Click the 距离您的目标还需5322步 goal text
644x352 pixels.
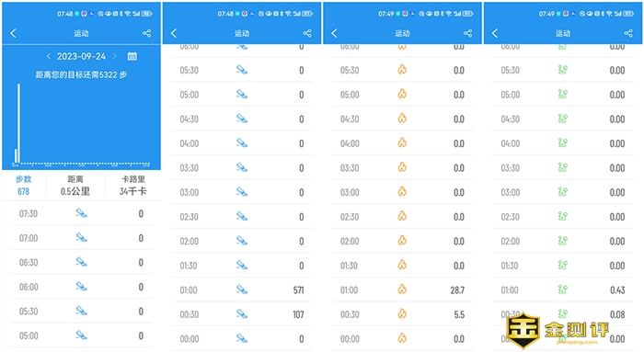coord(81,74)
